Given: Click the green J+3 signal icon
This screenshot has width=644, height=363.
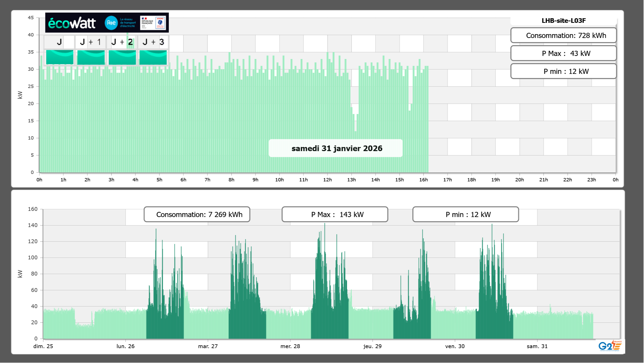Looking at the screenshot, I should tap(153, 57).
